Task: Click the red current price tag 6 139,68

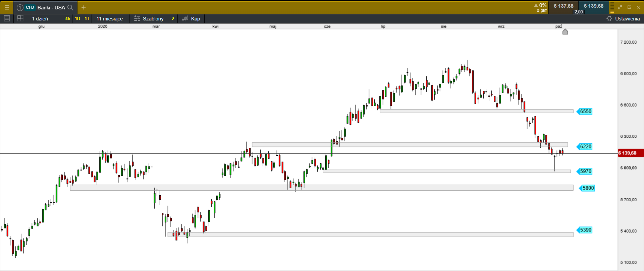Action: pos(631,153)
